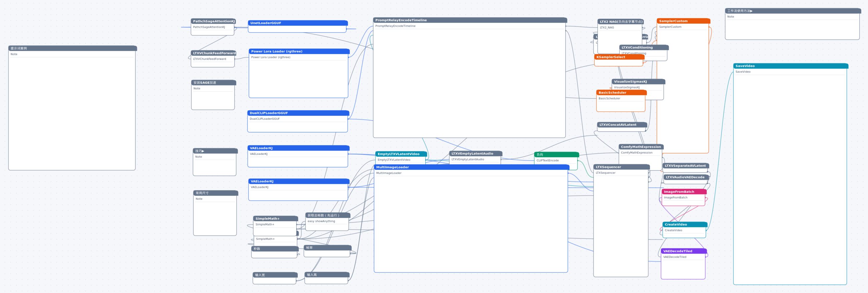
Task: Select the 获取总帧数（先运行）node header
Action: click(328, 215)
